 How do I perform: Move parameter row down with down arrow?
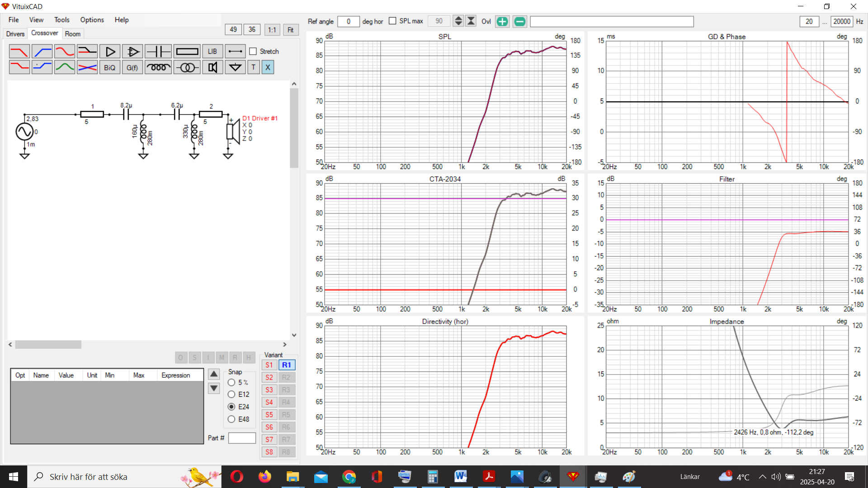click(214, 388)
